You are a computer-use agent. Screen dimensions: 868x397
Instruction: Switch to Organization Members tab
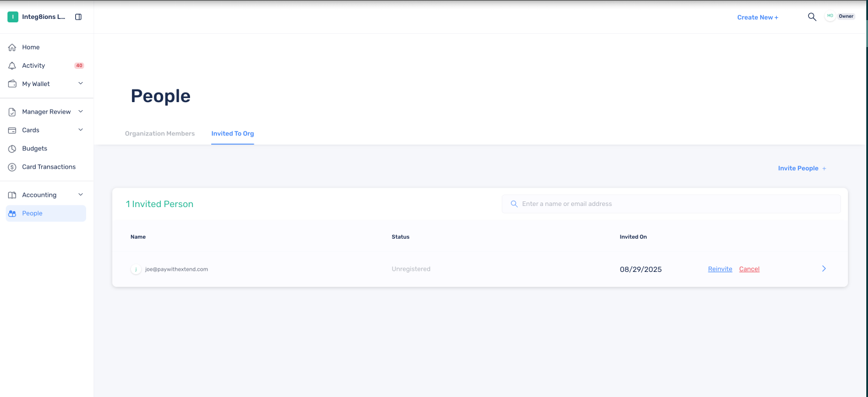(x=160, y=134)
